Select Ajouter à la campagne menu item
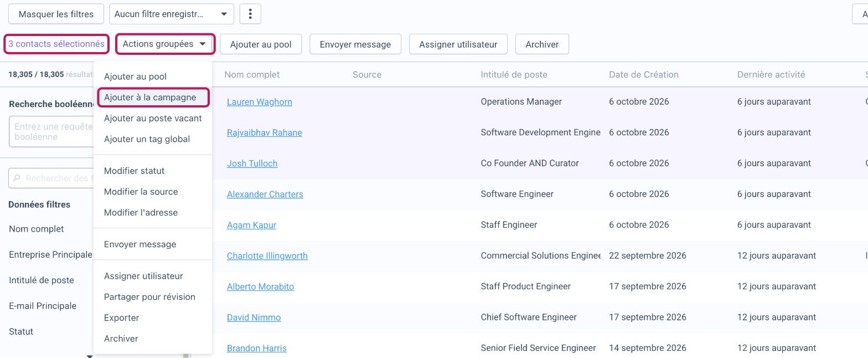Image resolution: width=868 pixels, height=358 pixels. 153,97
